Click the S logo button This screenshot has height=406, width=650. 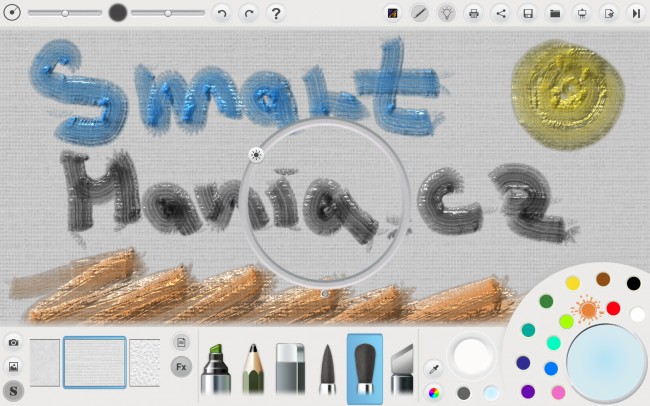click(x=13, y=391)
